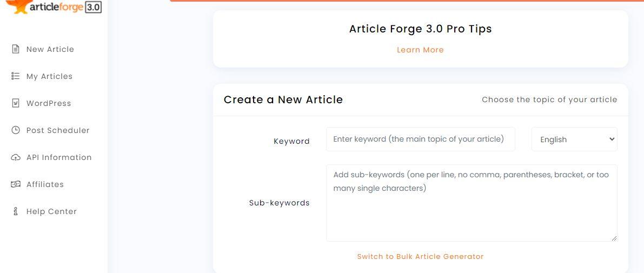Select Post Scheduler in sidebar

pos(58,130)
